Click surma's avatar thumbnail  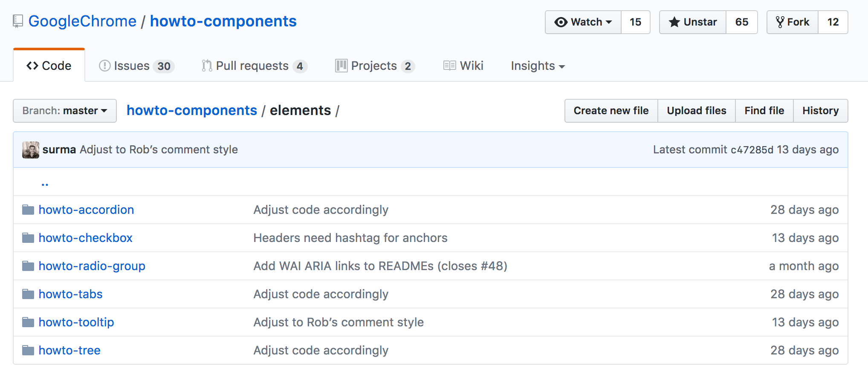[x=31, y=150]
